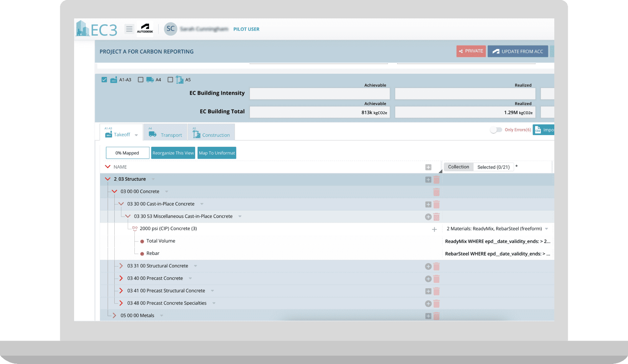Screen dimensions: 628x364
Task: Check the A5 construction stage checkbox
Action: (170, 79)
